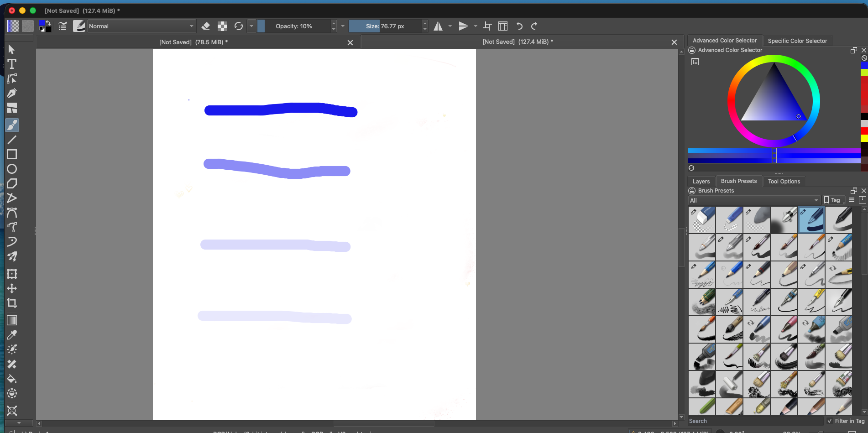Select the Assistant tool
This screenshot has height=433, width=868.
[12, 411]
